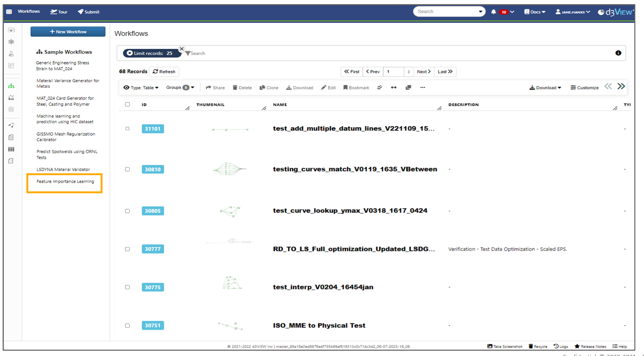Image resolution: width=644 pixels, height=356 pixels.
Task: Create a new workflow with New Workflow button
Action: [x=67, y=31]
